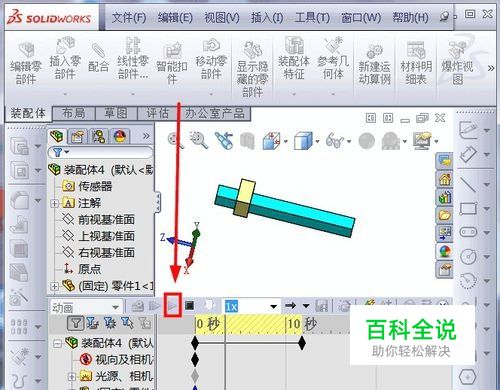Switch to the 草图 tab

(x=116, y=113)
